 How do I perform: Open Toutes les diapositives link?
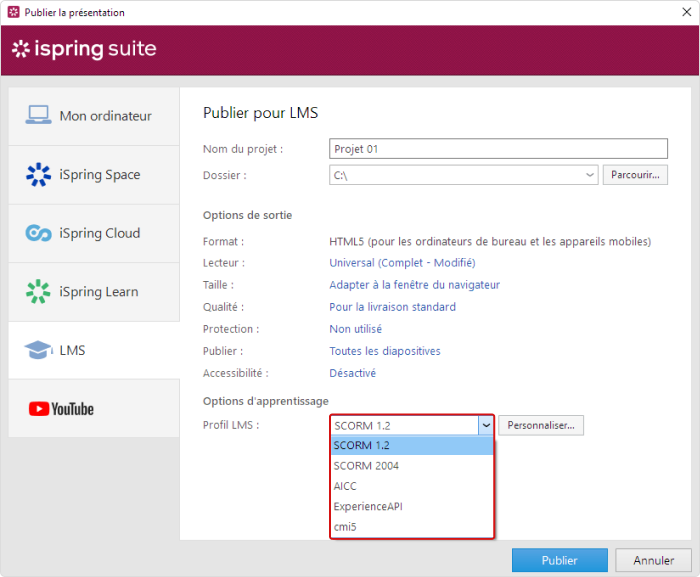pos(385,351)
